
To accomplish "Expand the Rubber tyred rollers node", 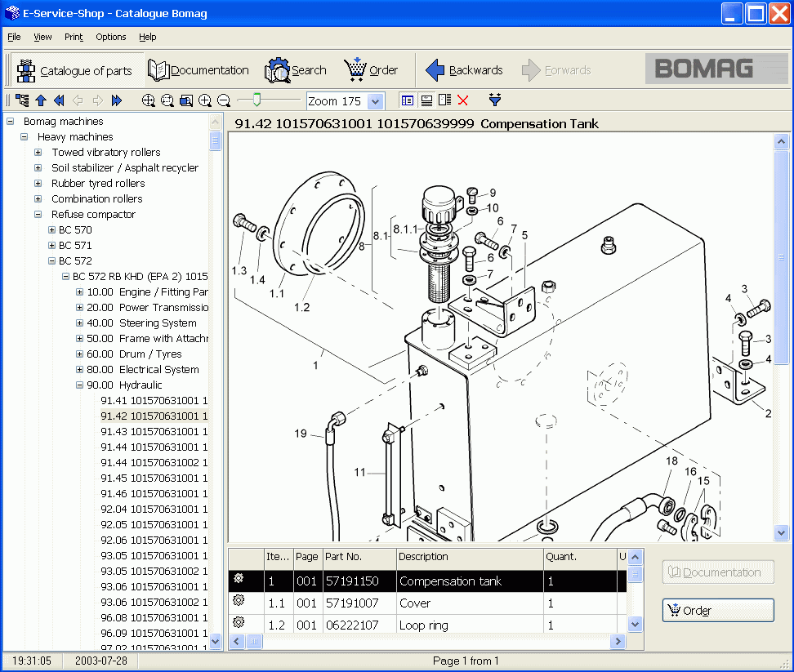I will tap(38, 183).
